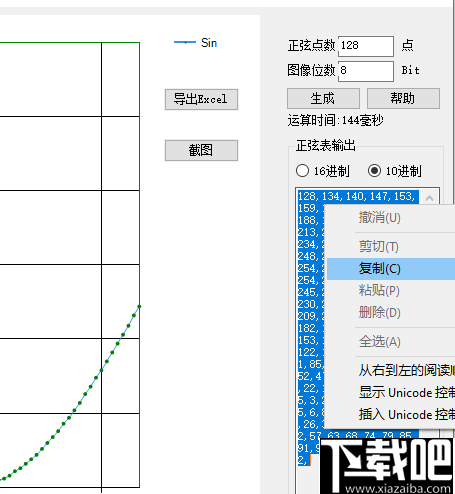This screenshot has height=494, width=455.
Task: Click the 运算时间:144毫秒 text
Action: 335,120
